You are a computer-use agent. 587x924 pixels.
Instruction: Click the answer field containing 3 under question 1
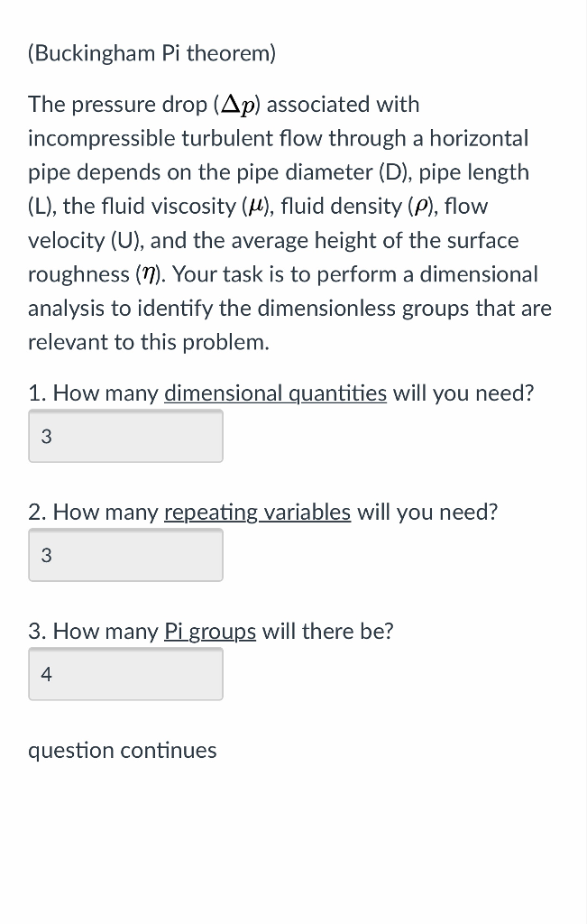coord(125,436)
